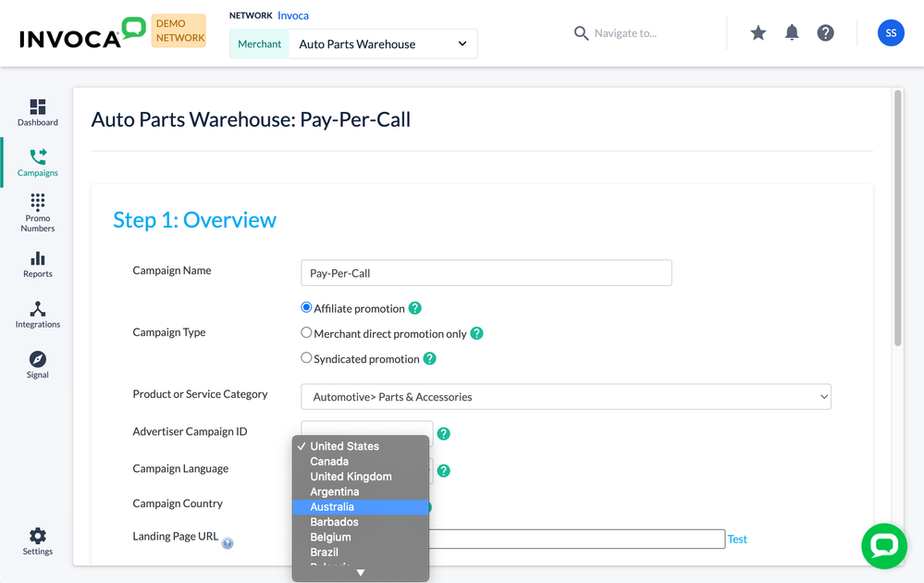
Task: Open the Reports sidebar icon
Action: pyautogui.click(x=38, y=264)
